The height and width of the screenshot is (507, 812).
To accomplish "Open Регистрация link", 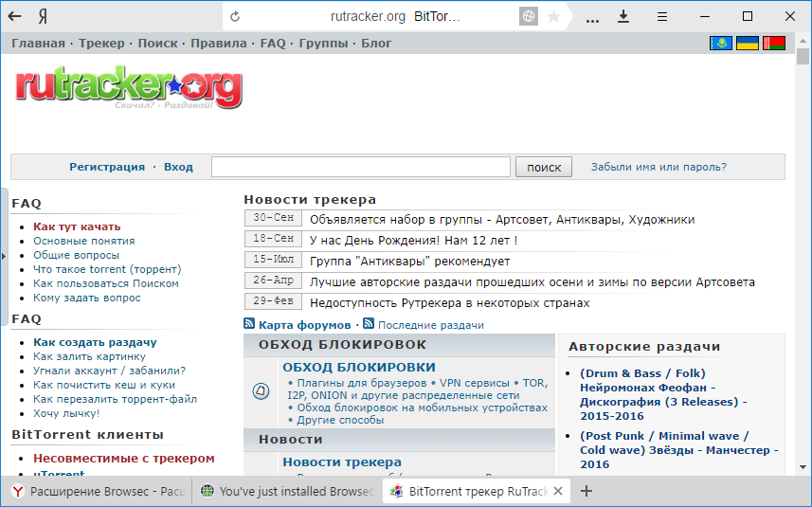I will 106,167.
